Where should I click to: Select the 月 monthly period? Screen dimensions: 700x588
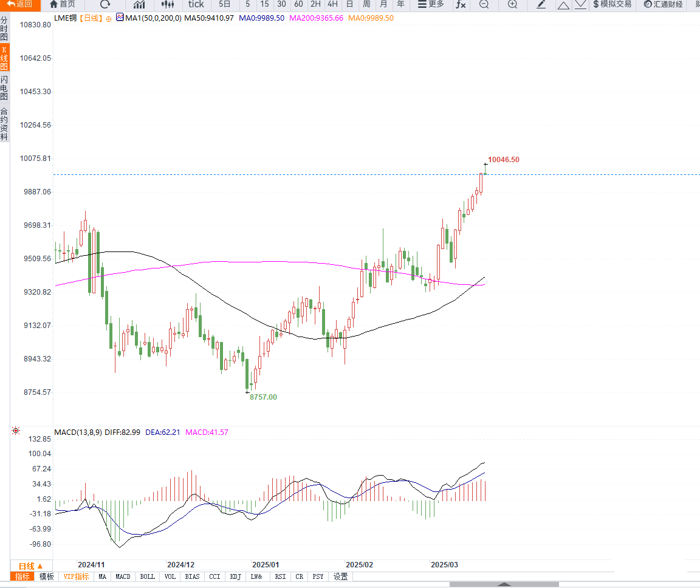[x=383, y=4]
